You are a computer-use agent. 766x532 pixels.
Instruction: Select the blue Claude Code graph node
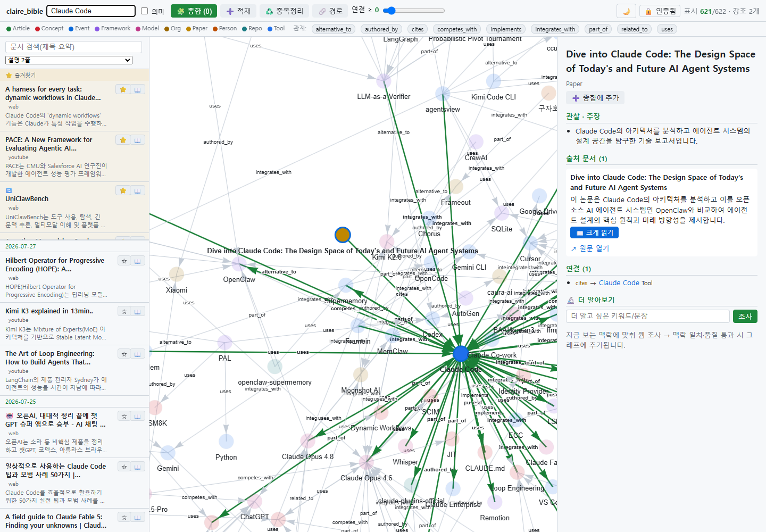pos(461,353)
